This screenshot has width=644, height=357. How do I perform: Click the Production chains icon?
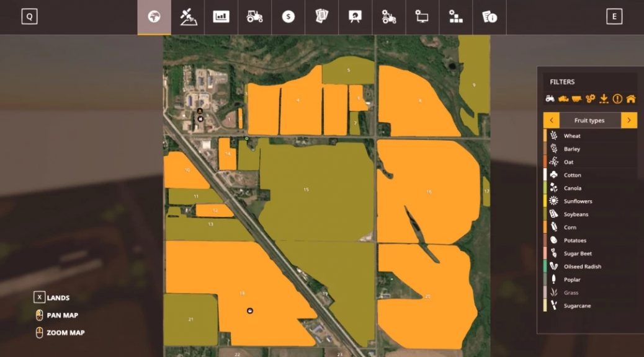tap(457, 17)
